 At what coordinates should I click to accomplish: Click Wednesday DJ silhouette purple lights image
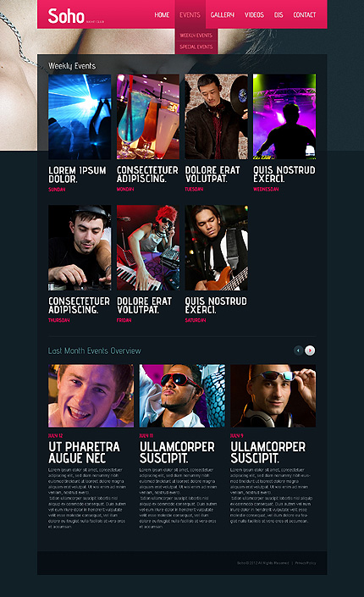(x=284, y=117)
